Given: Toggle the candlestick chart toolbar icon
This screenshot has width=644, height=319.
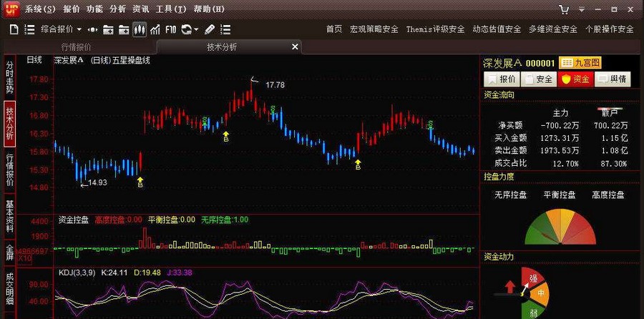Looking at the screenshot, I should (x=140, y=29).
